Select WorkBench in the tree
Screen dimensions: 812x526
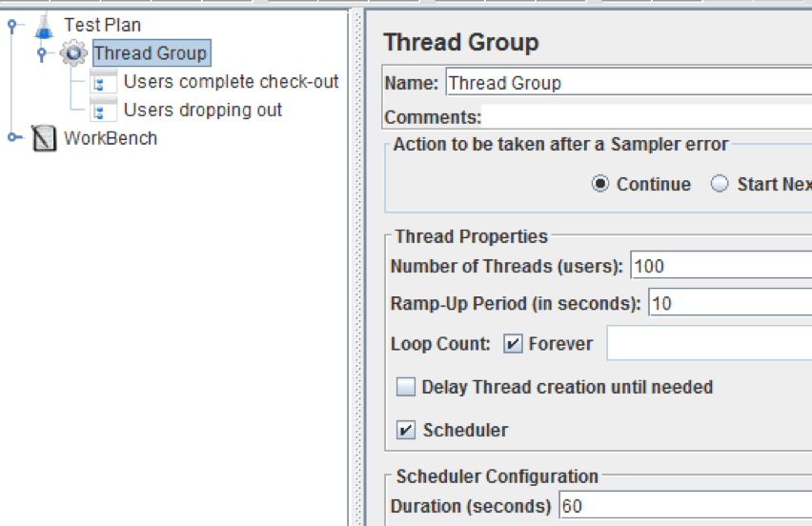(x=111, y=138)
